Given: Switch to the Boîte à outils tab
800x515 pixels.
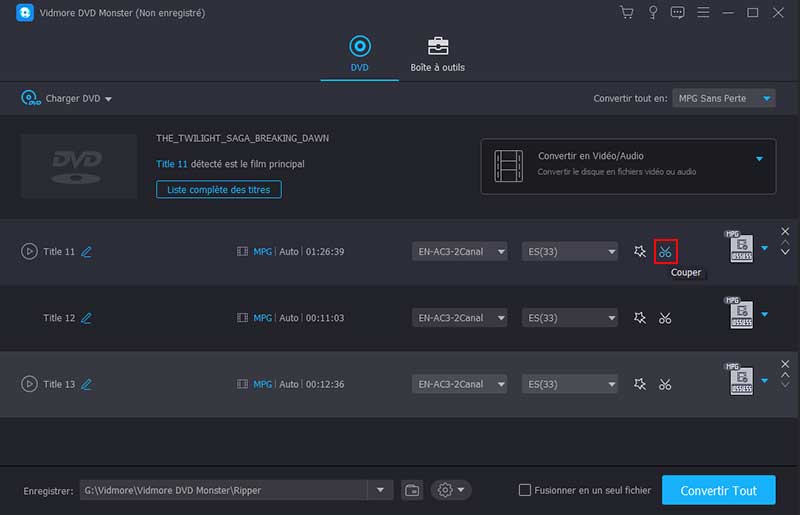Looking at the screenshot, I should (x=437, y=54).
